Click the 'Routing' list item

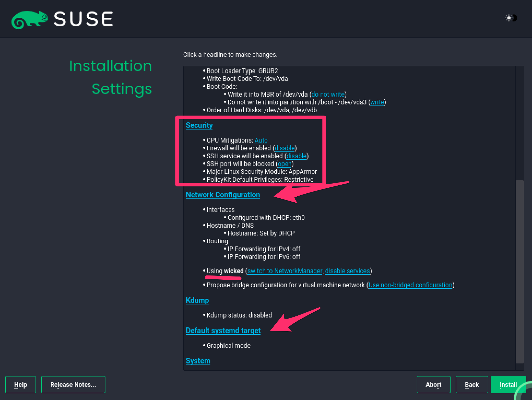(217, 241)
